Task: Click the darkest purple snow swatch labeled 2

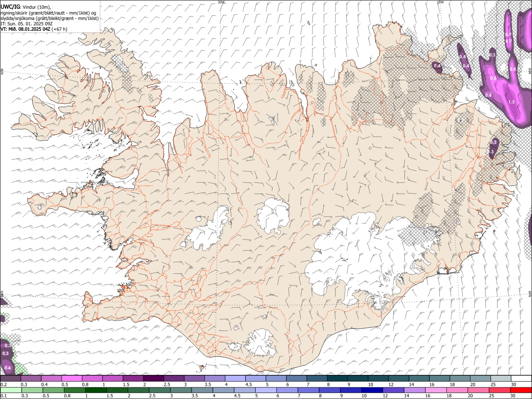Action: pos(153,378)
